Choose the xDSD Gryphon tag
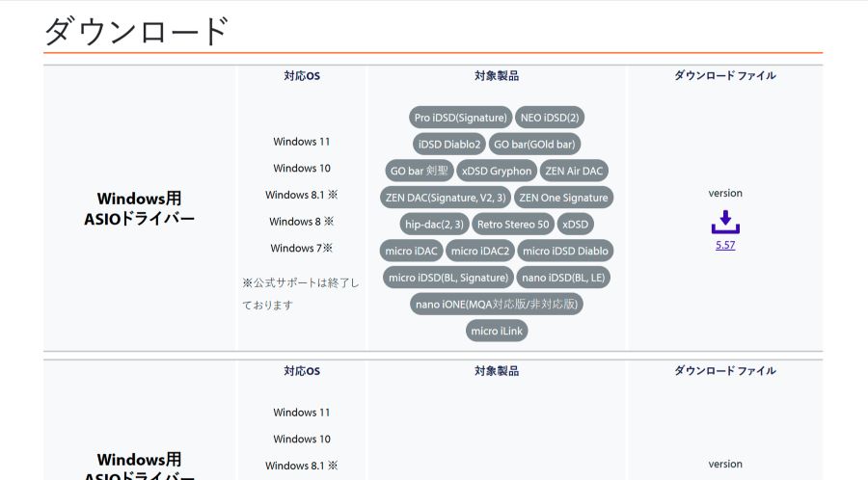 click(x=497, y=171)
